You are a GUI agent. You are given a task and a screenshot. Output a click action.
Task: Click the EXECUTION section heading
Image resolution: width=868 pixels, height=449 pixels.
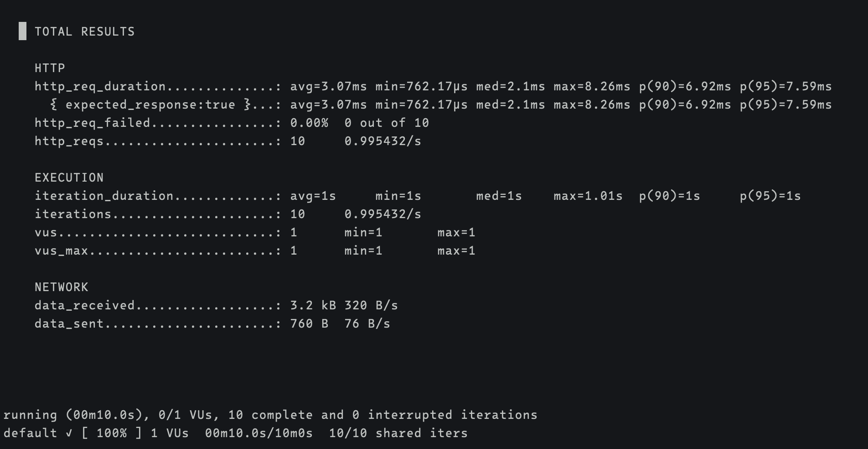click(x=69, y=178)
